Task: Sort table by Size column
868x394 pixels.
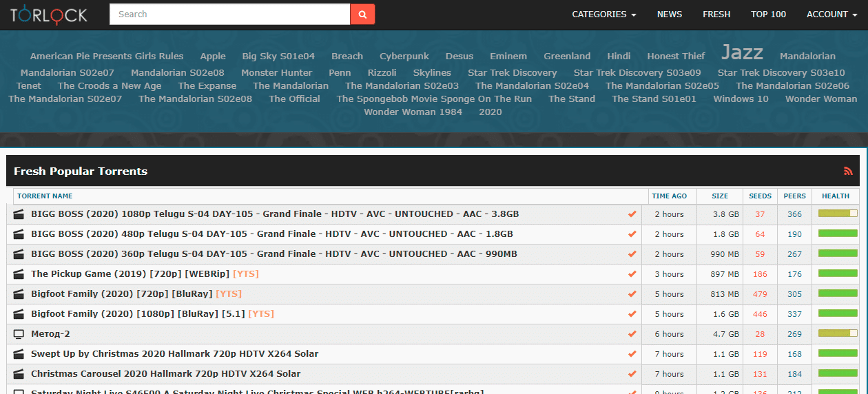Action: click(x=720, y=196)
